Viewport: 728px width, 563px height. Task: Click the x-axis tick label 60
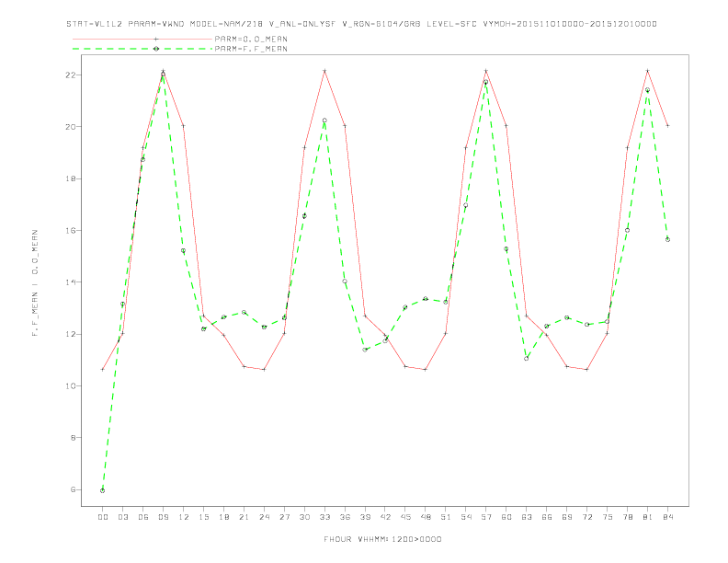506,517
